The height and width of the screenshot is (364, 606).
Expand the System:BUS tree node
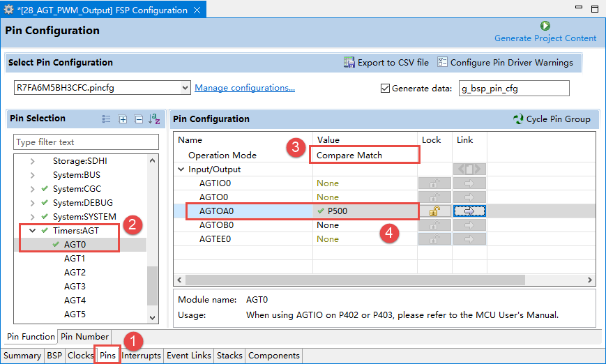(33, 175)
